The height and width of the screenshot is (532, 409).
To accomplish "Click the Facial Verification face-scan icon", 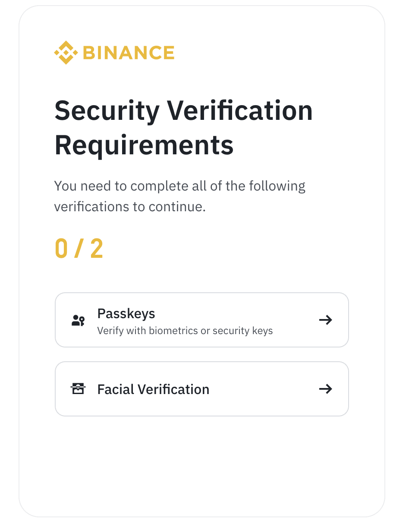I will 78,389.
